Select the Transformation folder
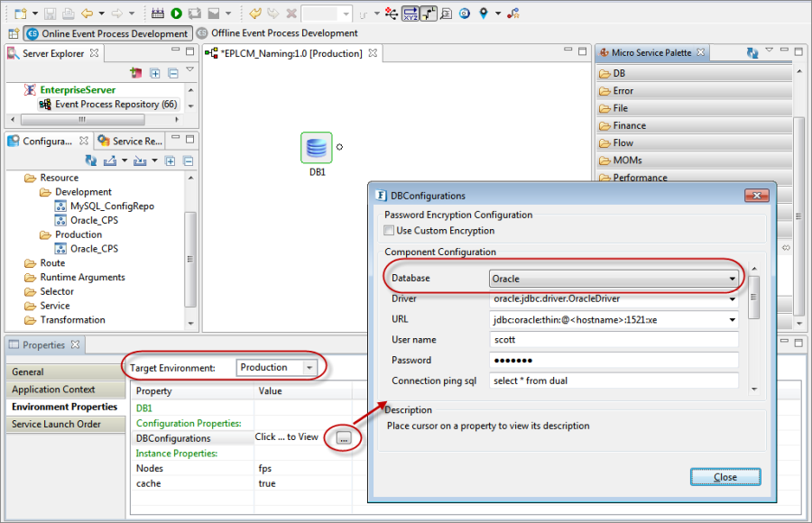The height and width of the screenshot is (523, 812). (x=72, y=320)
